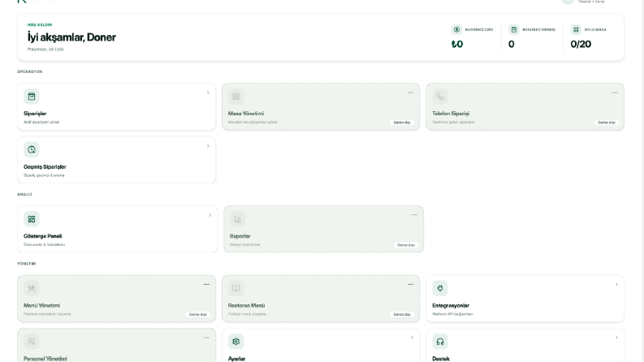Open the Siparişler shopping bag icon

tap(31, 97)
